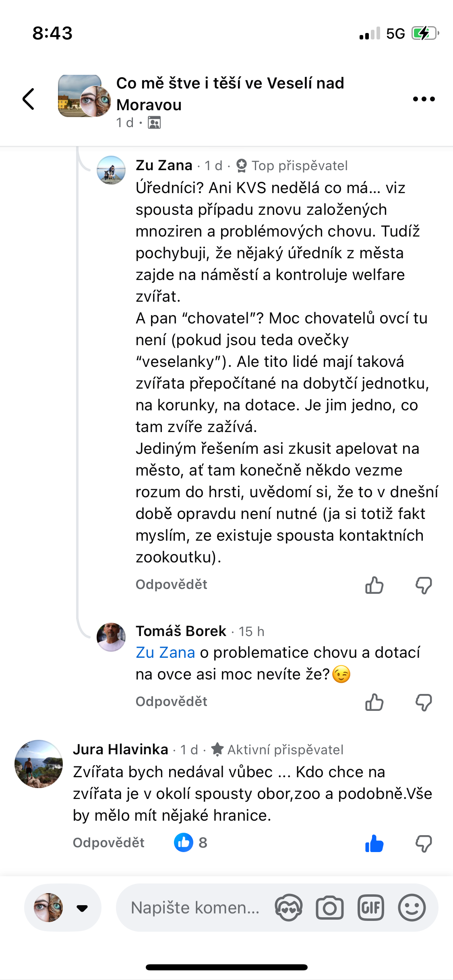Thumbs down Tomáš Borek's reply
The image size is (453, 980).
[424, 702]
